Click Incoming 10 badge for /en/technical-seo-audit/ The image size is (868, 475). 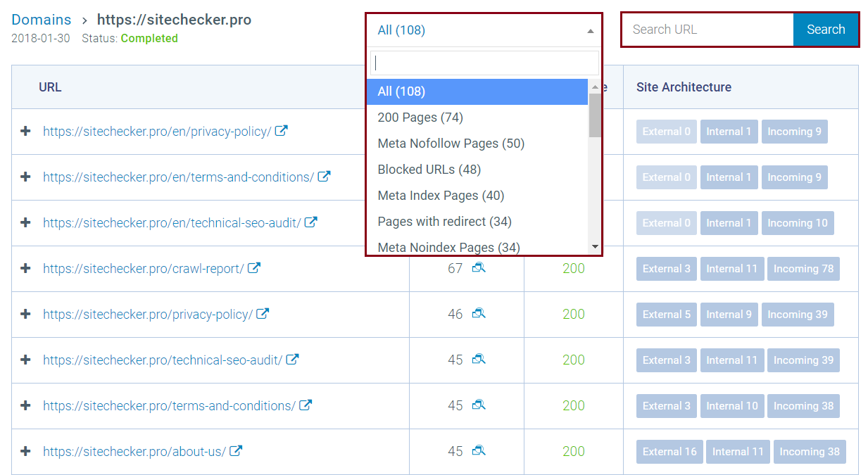click(798, 223)
